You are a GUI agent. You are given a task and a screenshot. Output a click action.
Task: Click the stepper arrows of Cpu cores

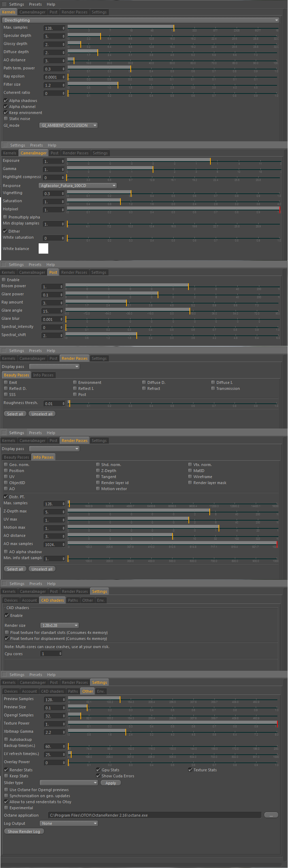60,654
